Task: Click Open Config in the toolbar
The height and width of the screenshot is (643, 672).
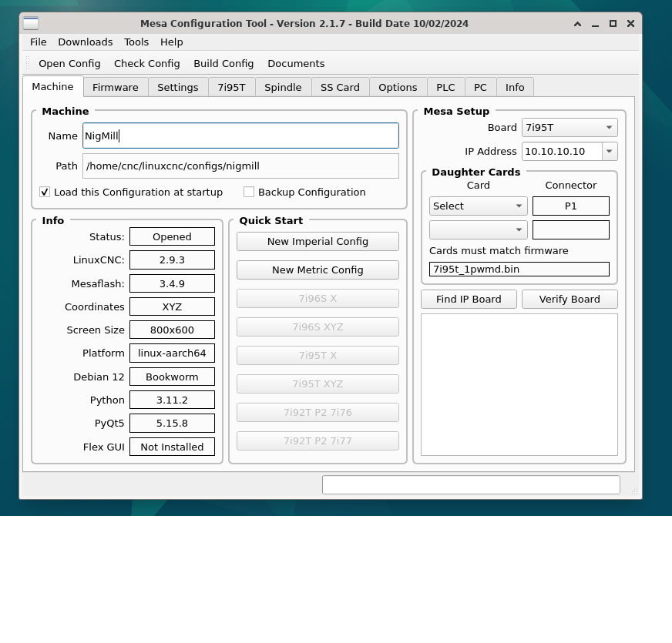Action: 69,63
